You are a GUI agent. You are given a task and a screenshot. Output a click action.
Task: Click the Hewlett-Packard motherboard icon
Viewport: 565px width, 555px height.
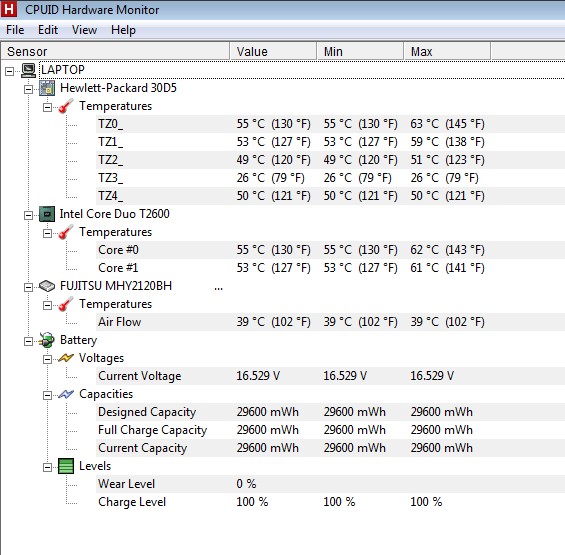tap(47, 88)
